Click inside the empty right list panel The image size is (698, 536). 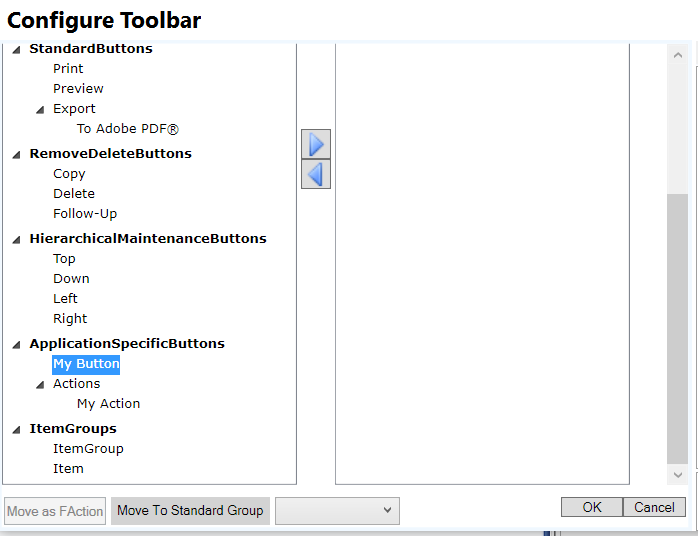482,264
